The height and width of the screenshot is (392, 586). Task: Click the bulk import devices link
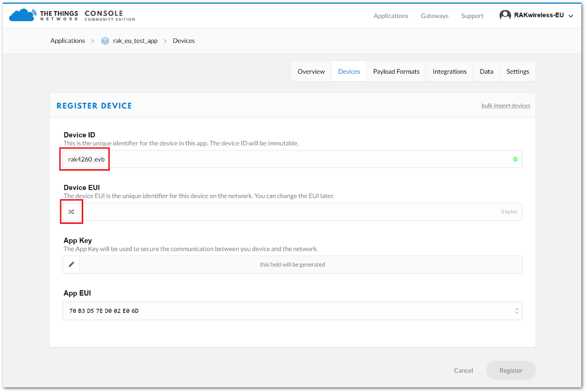[x=506, y=106]
